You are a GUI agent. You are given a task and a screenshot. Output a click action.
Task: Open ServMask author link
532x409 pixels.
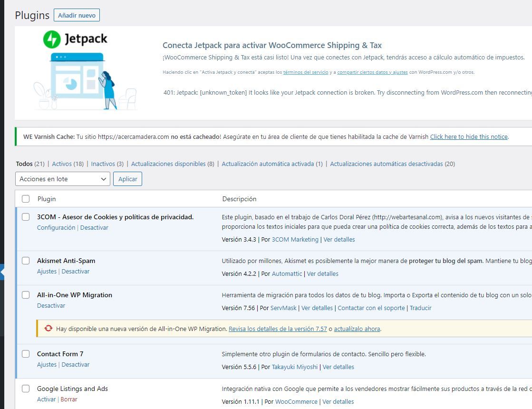(283, 308)
